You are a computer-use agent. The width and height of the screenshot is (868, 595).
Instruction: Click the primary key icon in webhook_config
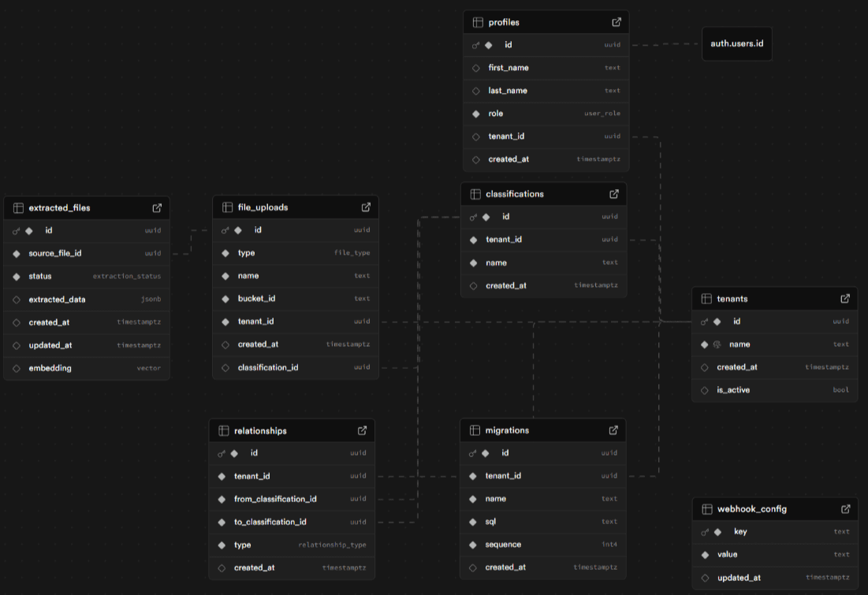point(705,532)
